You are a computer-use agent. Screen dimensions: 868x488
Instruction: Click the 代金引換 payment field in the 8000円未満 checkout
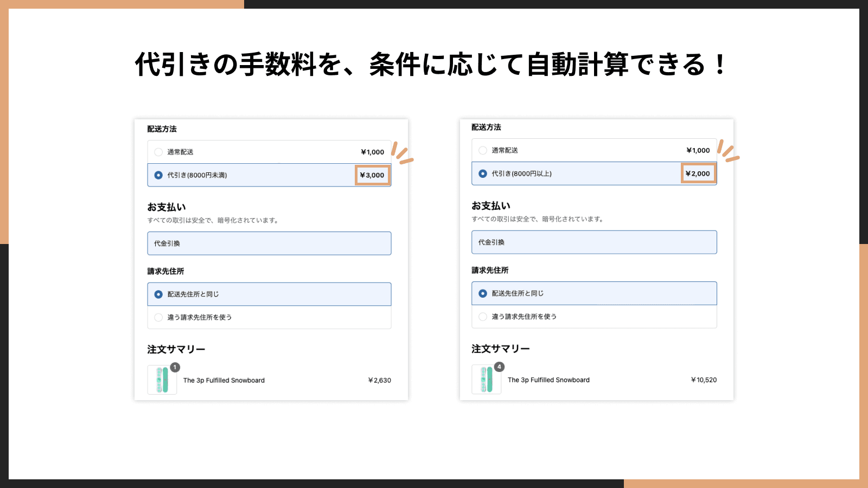tap(269, 243)
